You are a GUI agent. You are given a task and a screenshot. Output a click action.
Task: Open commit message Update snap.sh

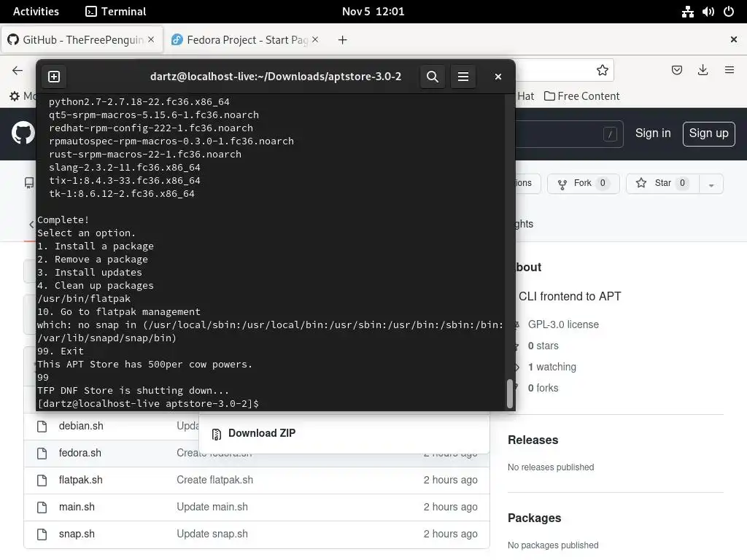[x=212, y=534]
